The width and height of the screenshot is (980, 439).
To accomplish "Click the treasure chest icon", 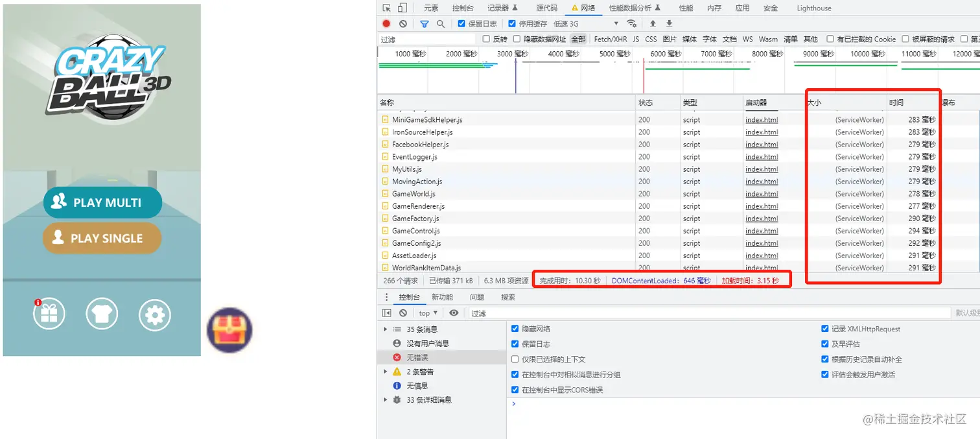I will click(x=229, y=330).
